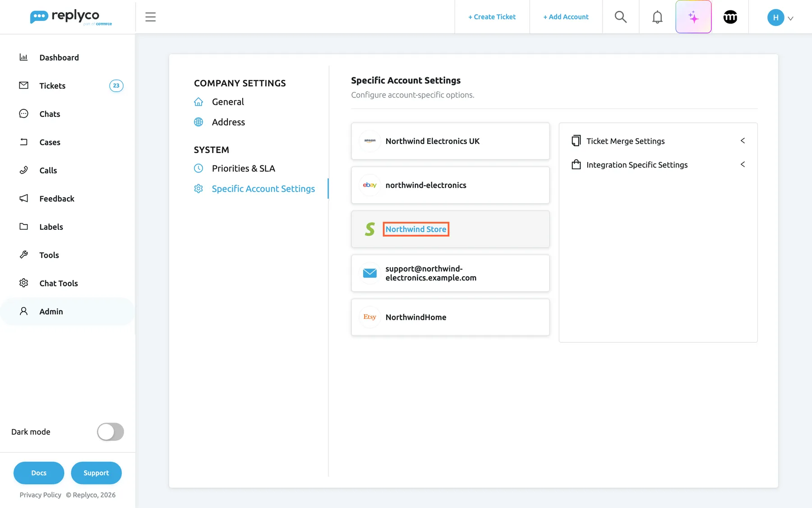
Task: Select Northwind Store Shopify account
Action: [x=450, y=229]
